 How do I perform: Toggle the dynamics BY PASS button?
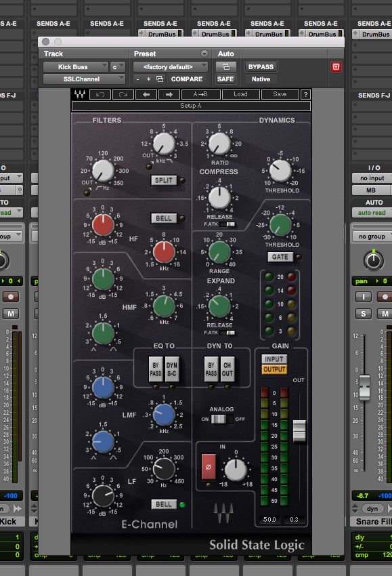point(211,369)
